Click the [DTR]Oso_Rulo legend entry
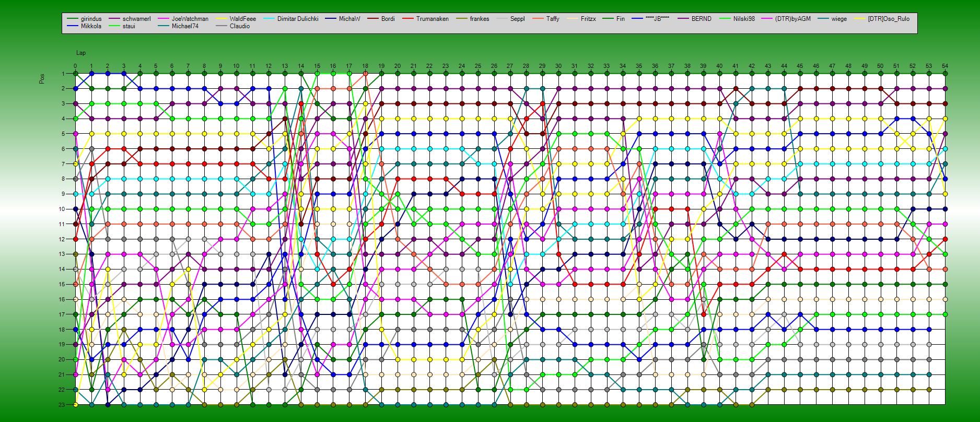This screenshot has height=422, width=980. tap(888, 19)
